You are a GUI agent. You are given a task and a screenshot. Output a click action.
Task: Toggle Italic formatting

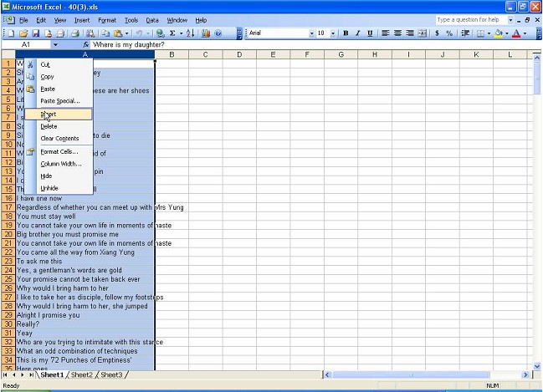[358, 33]
